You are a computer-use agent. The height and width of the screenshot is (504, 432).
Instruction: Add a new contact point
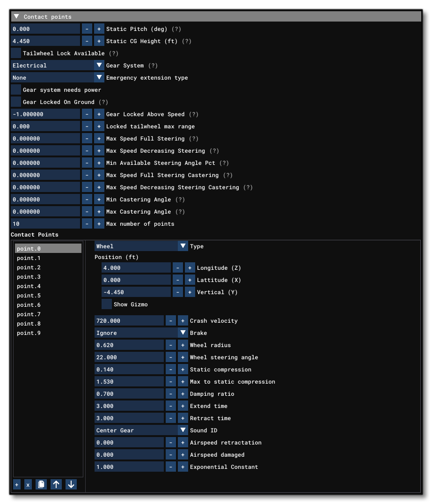click(x=16, y=484)
